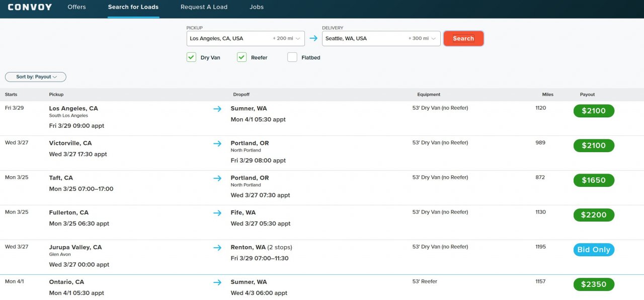
Task: Uncheck the Reefer checkbox
Action: coord(242,57)
